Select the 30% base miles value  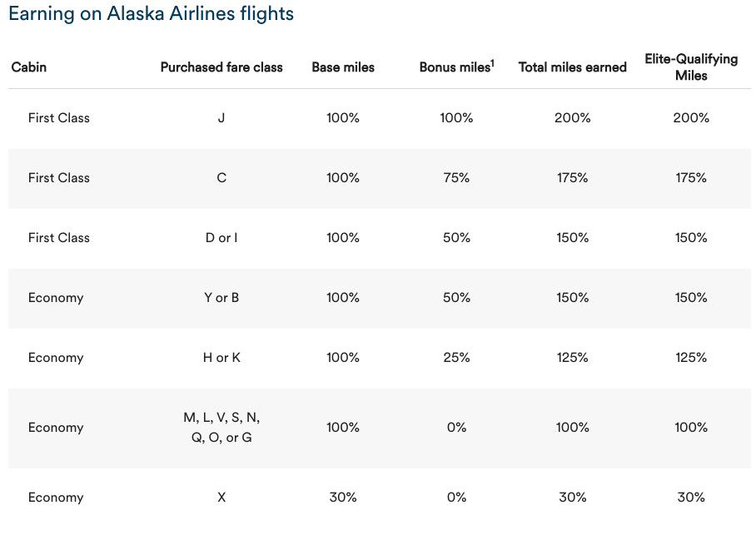(343, 498)
